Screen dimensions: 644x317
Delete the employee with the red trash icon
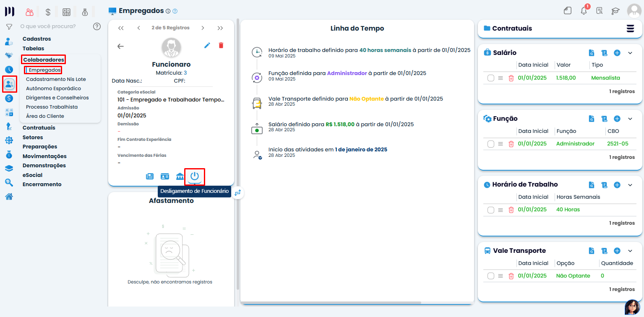[x=221, y=45]
